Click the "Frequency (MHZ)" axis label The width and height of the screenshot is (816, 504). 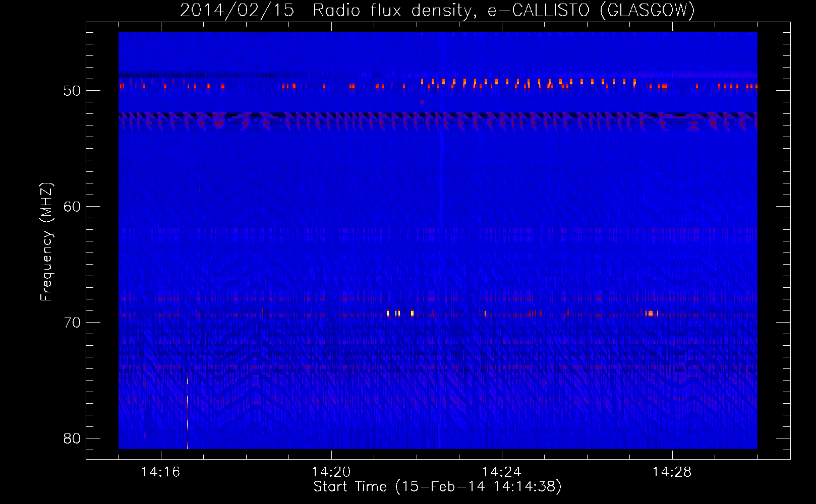pos(46,242)
